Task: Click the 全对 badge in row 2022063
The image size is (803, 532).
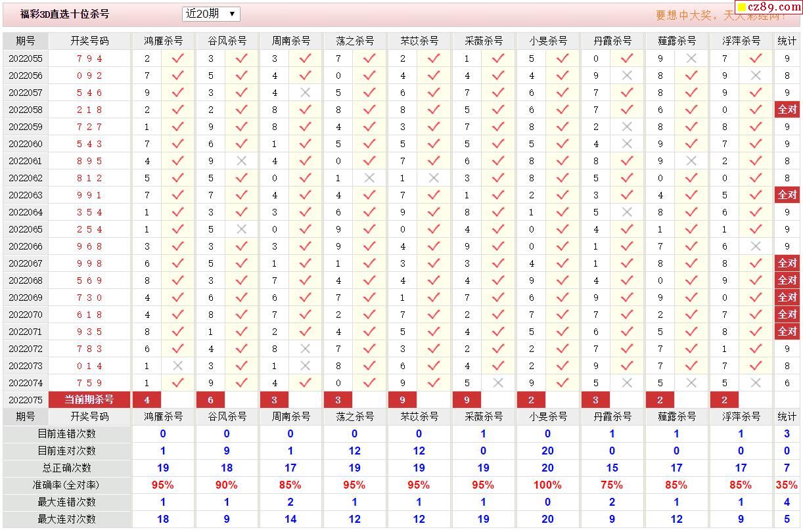Action: (x=787, y=195)
